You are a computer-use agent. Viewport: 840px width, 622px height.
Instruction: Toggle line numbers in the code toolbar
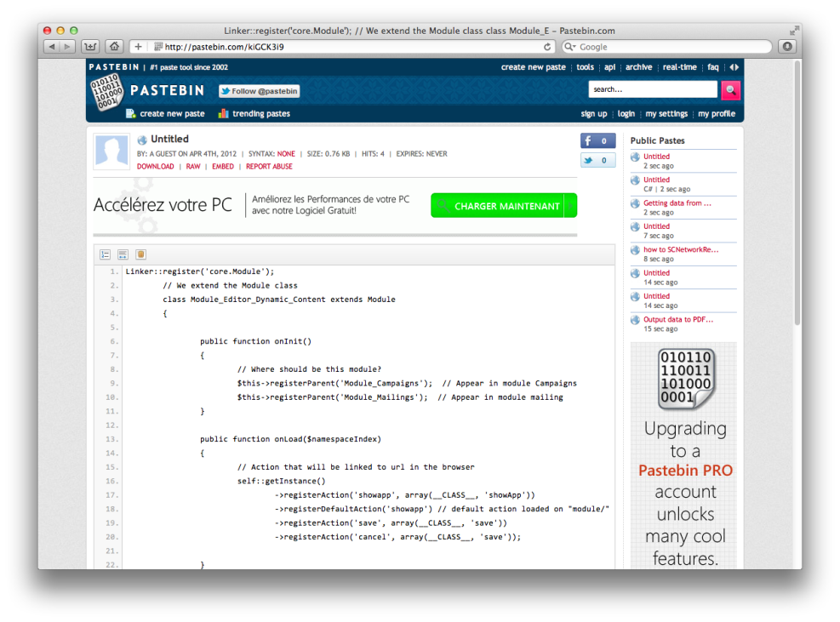click(x=106, y=254)
